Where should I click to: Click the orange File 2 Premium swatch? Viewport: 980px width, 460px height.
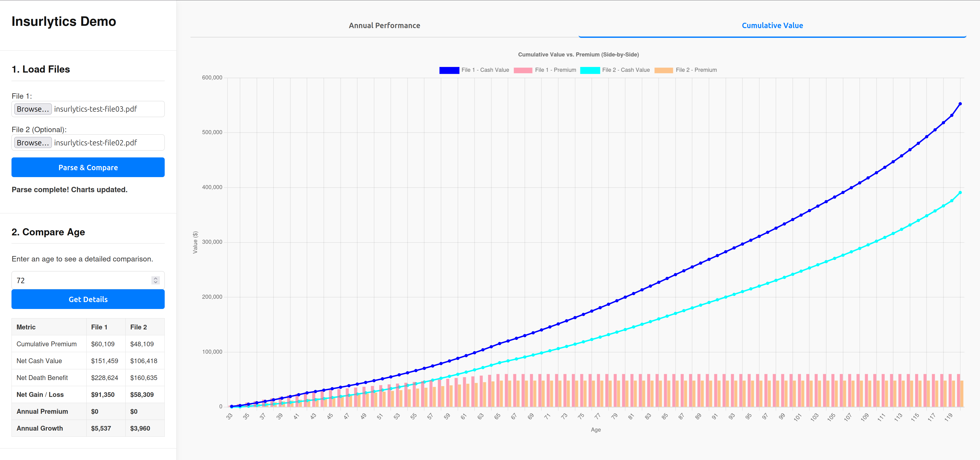click(664, 70)
